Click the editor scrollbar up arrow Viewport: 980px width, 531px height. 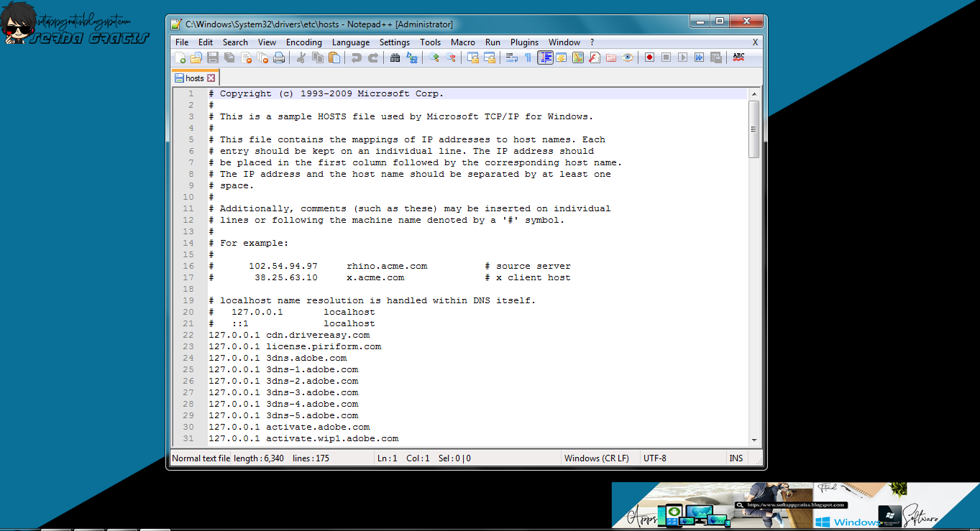pyautogui.click(x=754, y=94)
